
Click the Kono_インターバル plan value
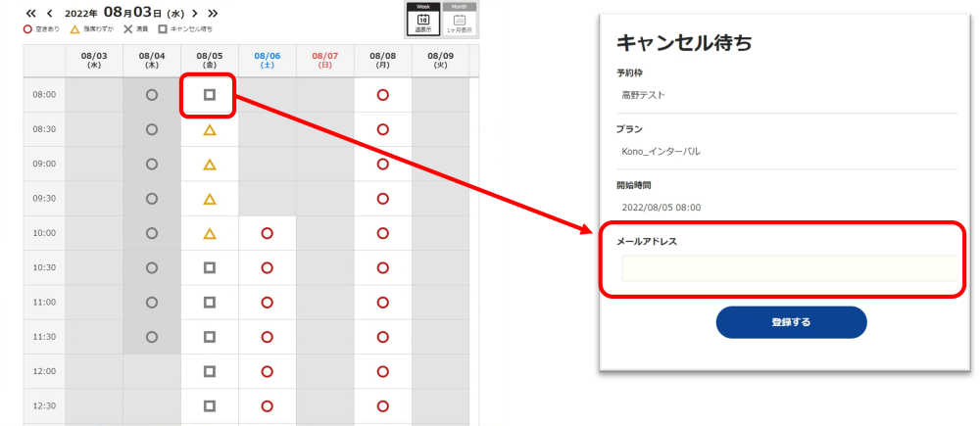[x=661, y=151]
